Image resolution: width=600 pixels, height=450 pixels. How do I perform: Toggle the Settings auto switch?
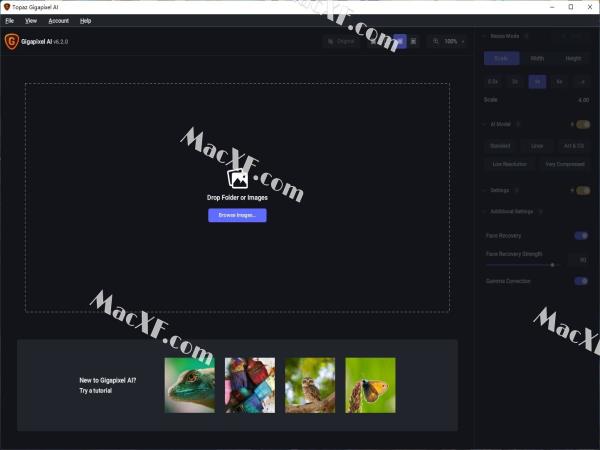(583, 190)
